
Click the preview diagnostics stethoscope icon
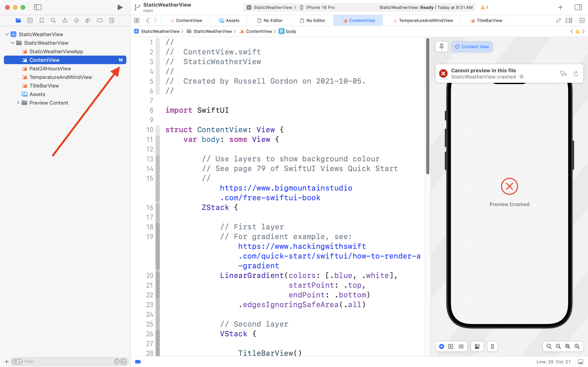coord(563,73)
